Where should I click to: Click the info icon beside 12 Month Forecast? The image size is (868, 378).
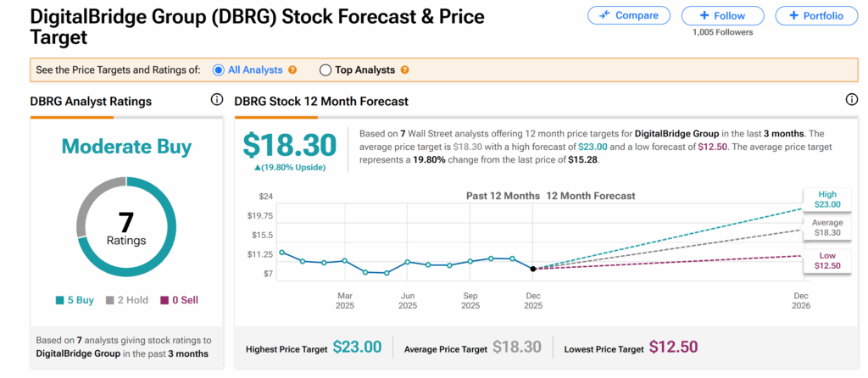click(x=852, y=100)
